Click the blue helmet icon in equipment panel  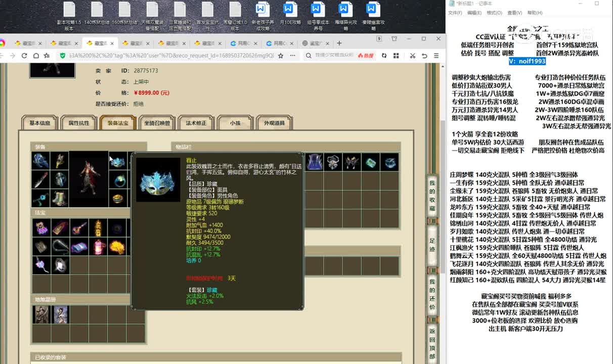point(40,161)
